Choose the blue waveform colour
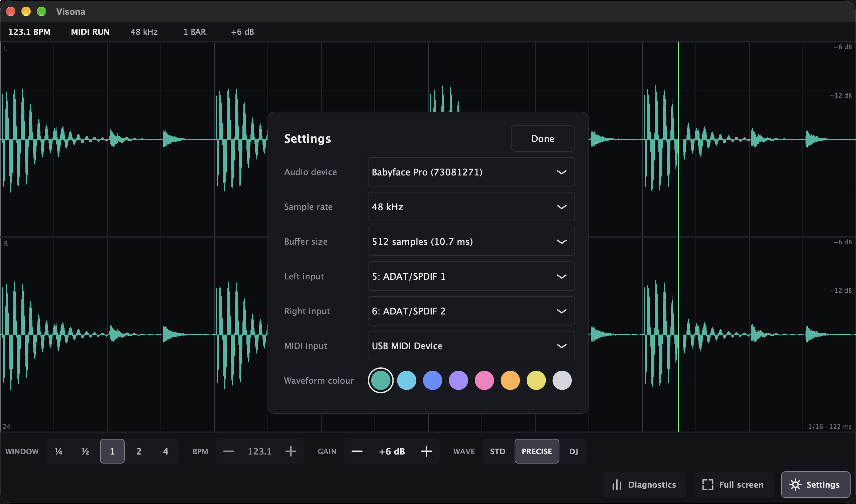This screenshot has height=504, width=856. point(432,380)
